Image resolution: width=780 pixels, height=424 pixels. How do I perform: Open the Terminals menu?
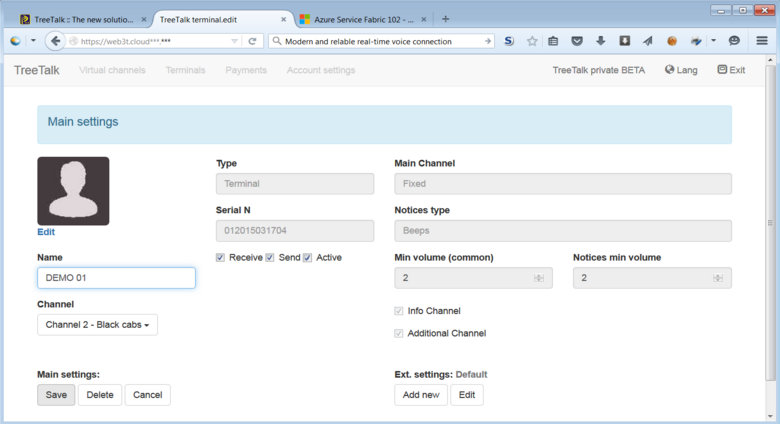click(186, 70)
